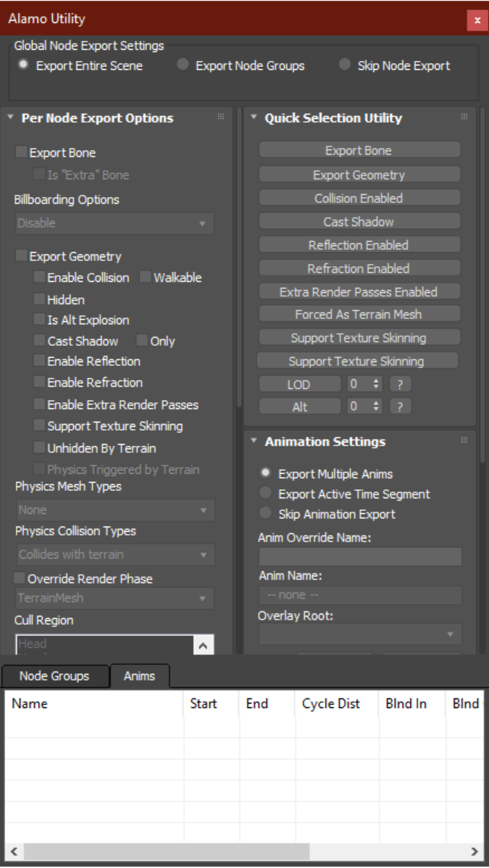
Task: Check Enable Refraction option
Action: [39, 382]
